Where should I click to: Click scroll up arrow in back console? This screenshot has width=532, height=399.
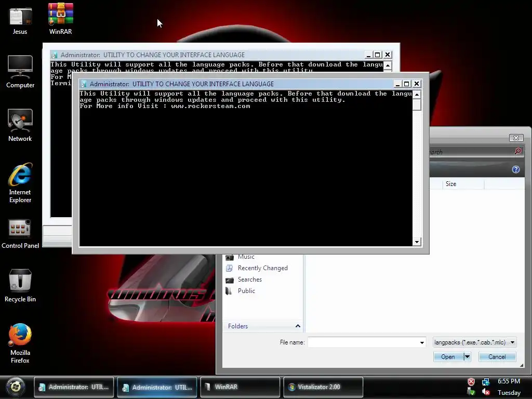(388, 65)
